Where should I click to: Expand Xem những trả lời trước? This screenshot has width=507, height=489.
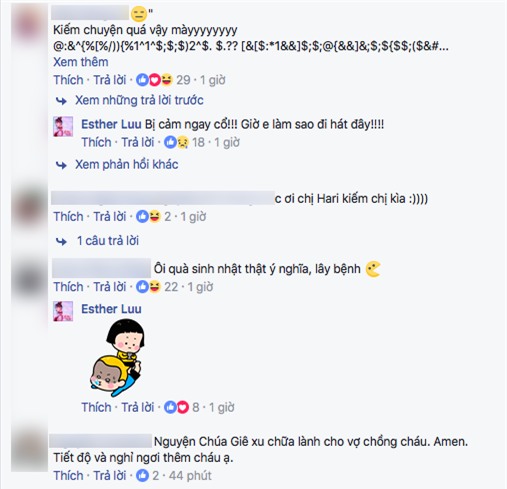tap(139, 100)
